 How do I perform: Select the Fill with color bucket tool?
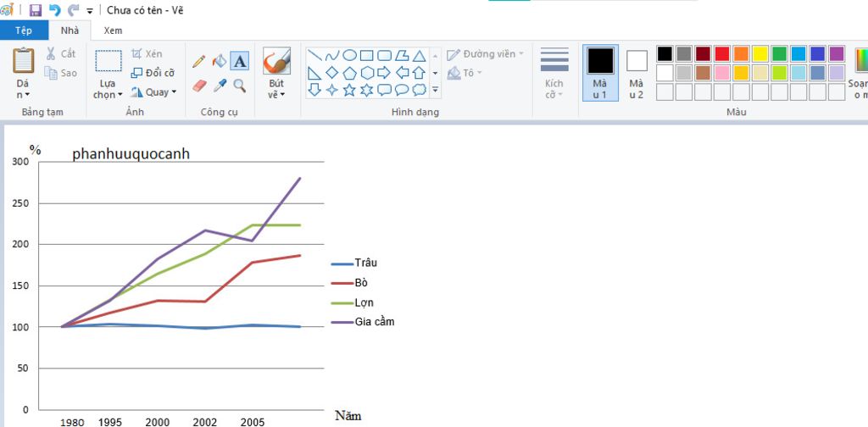(x=220, y=61)
